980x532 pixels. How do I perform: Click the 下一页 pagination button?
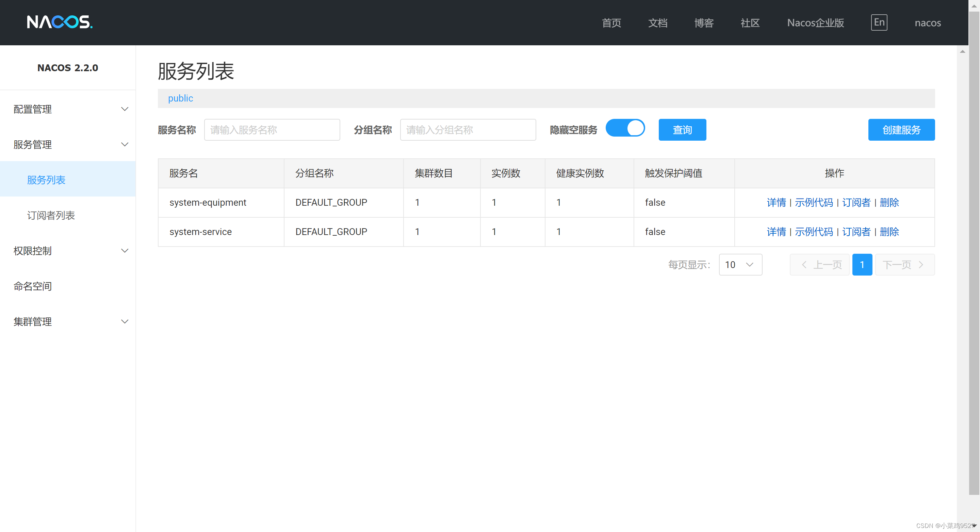point(905,265)
